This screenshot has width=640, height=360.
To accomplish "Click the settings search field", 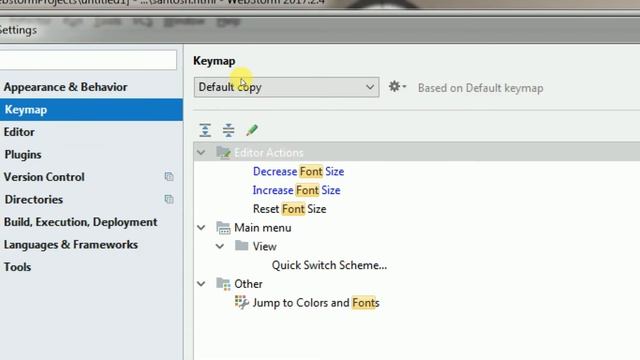I will 88,60.
